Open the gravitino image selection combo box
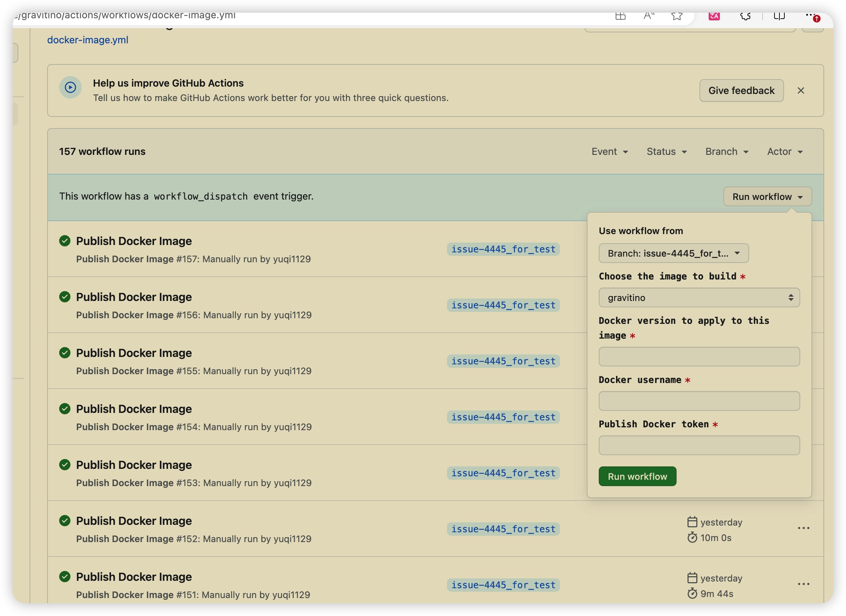This screenshot has height=616, width=846. [x=699, y=297]
